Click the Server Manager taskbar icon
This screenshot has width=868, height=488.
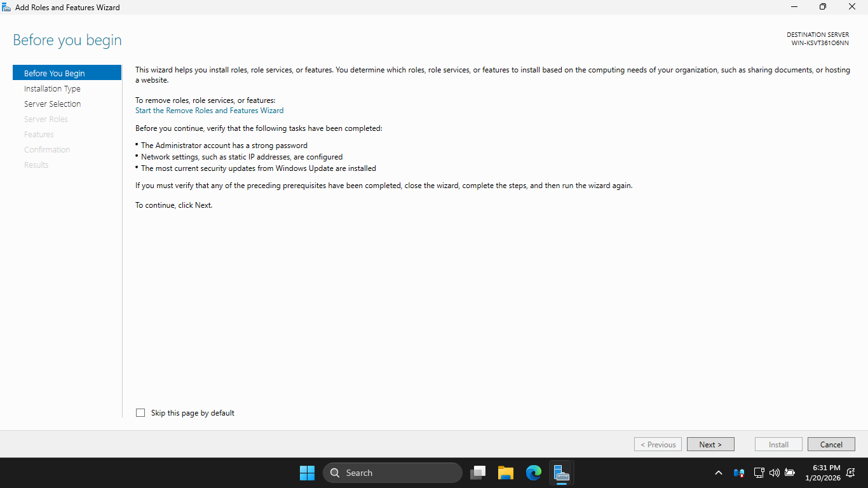pos(561,473)
